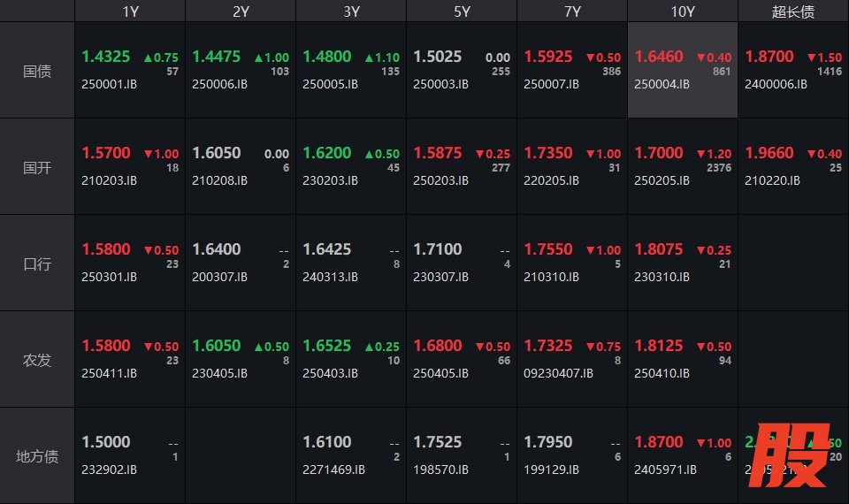Click the 超长债 column header
849x504 pixels.
[x=793, y=11]
